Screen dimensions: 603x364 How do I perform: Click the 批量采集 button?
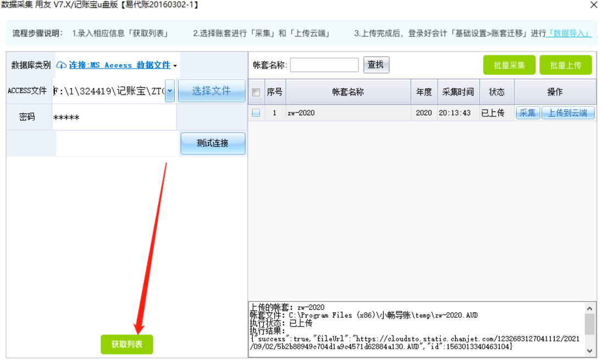coord(509,65)
